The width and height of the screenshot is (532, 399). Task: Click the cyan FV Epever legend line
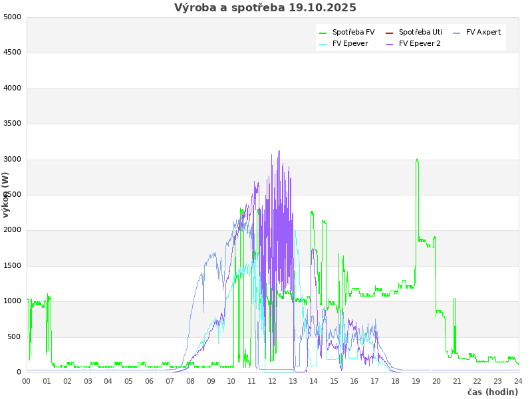coord(323,44)
